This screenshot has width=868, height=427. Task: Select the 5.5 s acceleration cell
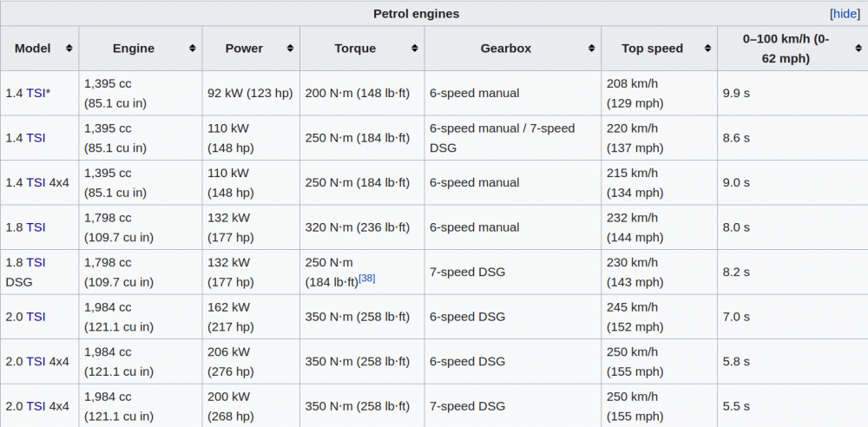792,406
